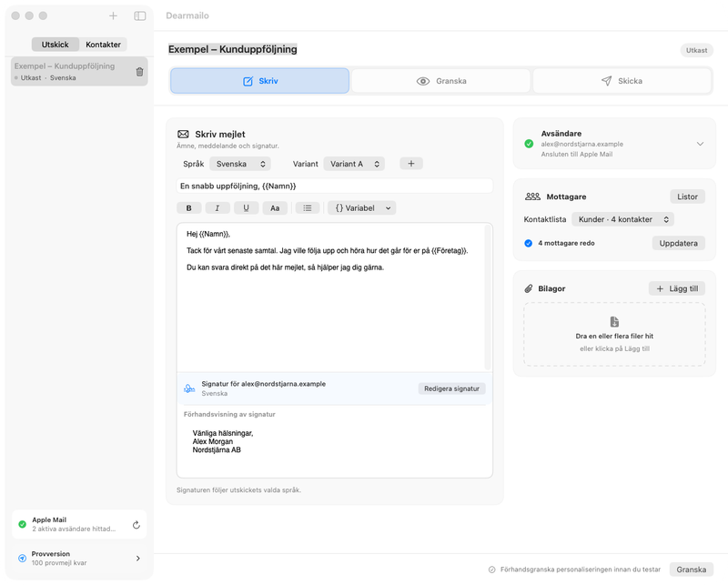The width and height of the screenshot is (728, 585).
Task: Expand the Avsändare section chevron
Action: (700, 144)
